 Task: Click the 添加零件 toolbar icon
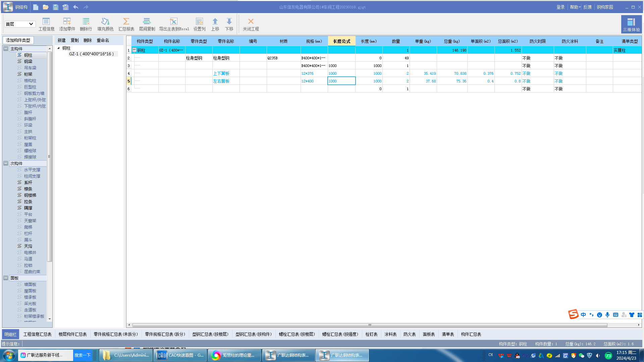tap(67, 24)
